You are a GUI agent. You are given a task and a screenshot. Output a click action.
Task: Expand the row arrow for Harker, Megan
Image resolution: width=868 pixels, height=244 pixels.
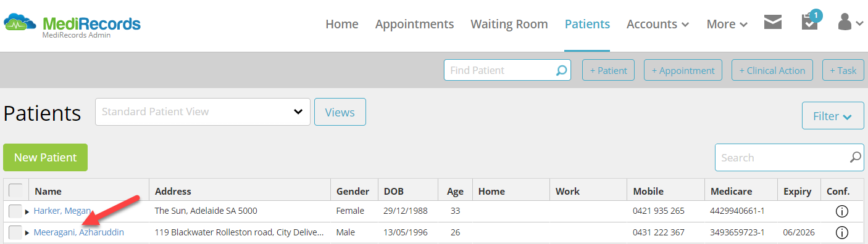[27, 212]
